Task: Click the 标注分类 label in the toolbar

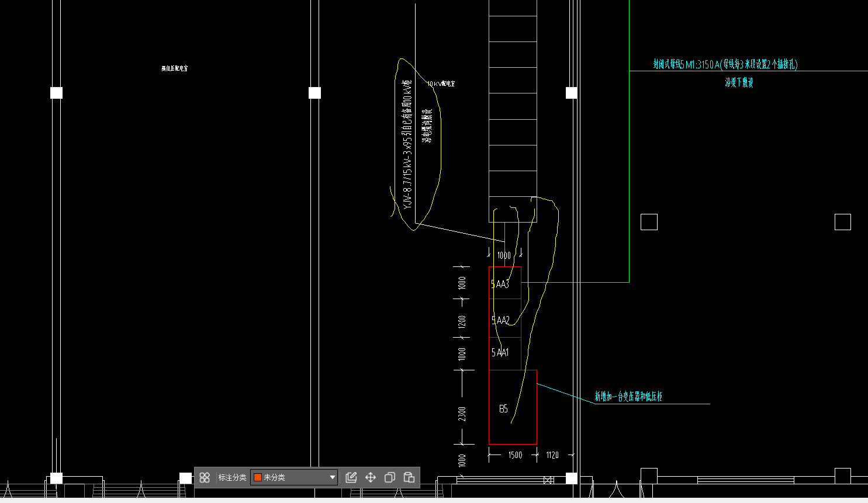Action: coord(232,477)
